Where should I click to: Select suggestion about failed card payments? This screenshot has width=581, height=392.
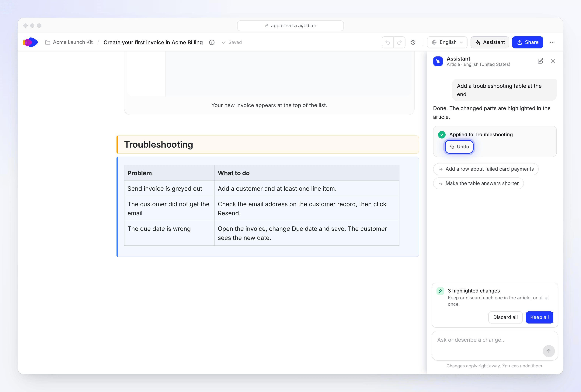tap(485, 169)
